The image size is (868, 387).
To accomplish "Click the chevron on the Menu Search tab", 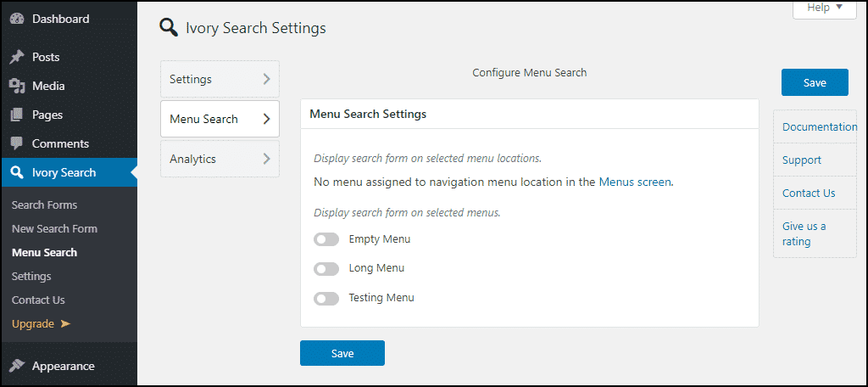I will click(x=266, y=119).
